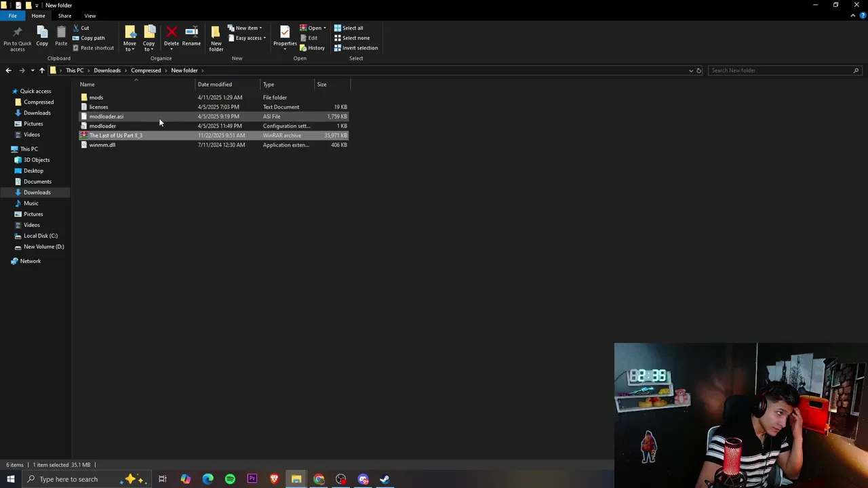Open Brave browser from the taskbar
This screenshot has width=868, height=488.
pos(274,479)
